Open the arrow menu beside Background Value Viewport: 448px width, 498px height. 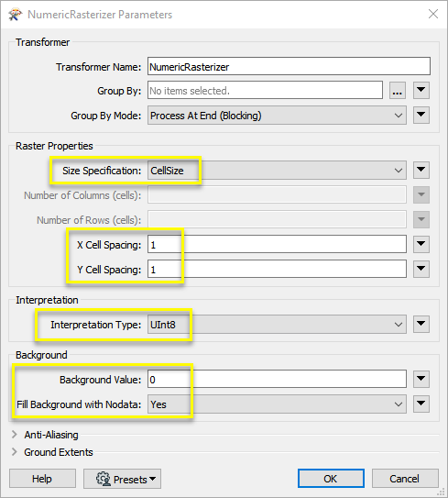click(421, 379)
